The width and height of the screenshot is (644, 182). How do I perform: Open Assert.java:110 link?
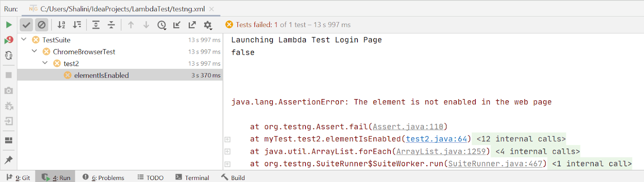coord(408,126)
